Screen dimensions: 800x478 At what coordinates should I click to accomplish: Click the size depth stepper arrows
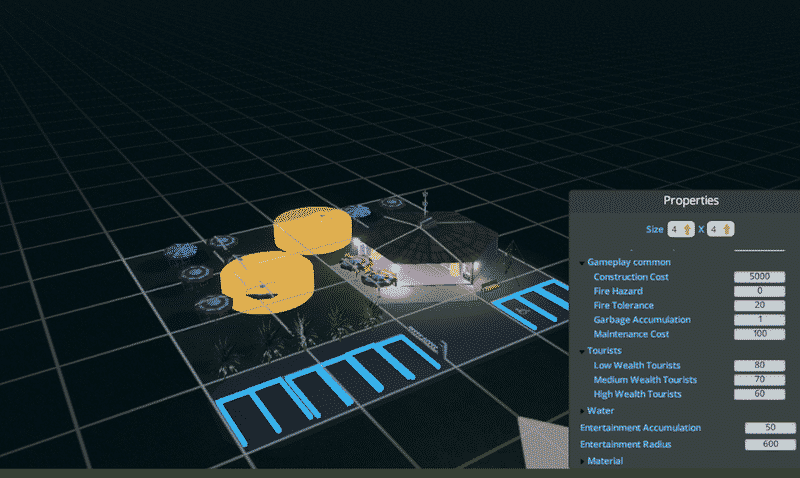pyautogui.click(x=727, y=229)
